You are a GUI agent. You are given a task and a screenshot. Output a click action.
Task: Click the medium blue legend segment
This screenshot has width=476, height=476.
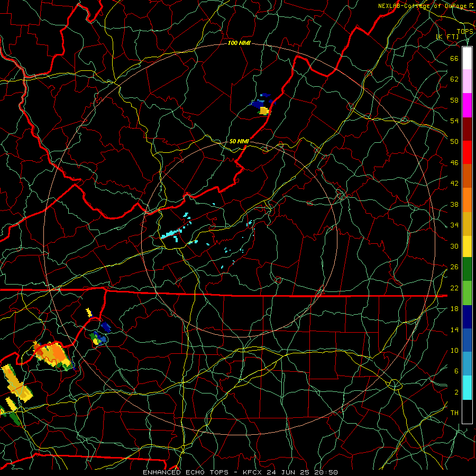point(467,340)
